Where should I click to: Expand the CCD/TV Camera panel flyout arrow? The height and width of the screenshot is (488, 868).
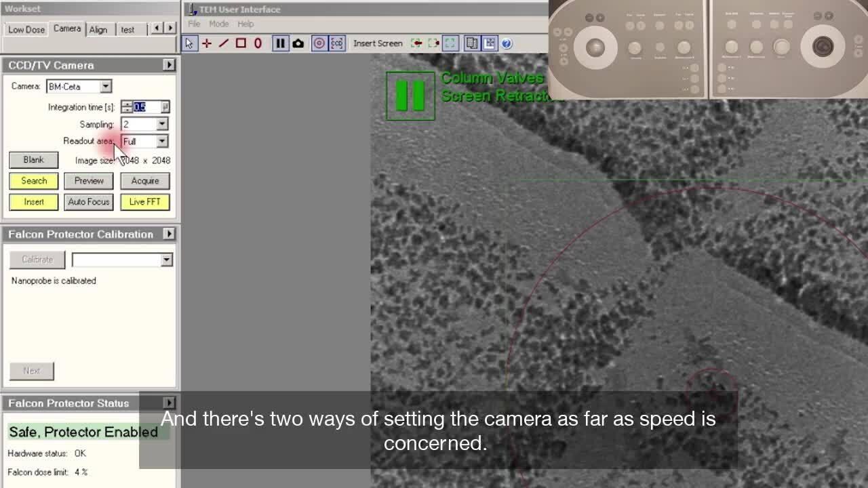169,65
